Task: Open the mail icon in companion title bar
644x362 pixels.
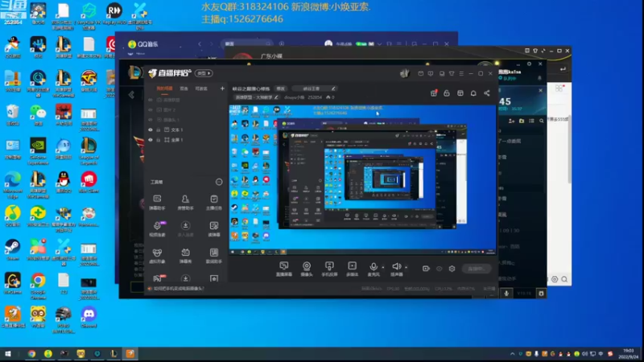Action: [x=420, y=73]
